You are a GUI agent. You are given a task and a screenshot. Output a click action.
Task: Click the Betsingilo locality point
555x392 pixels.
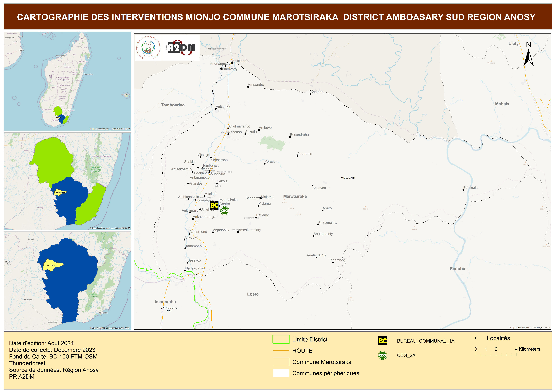point(463,190)
